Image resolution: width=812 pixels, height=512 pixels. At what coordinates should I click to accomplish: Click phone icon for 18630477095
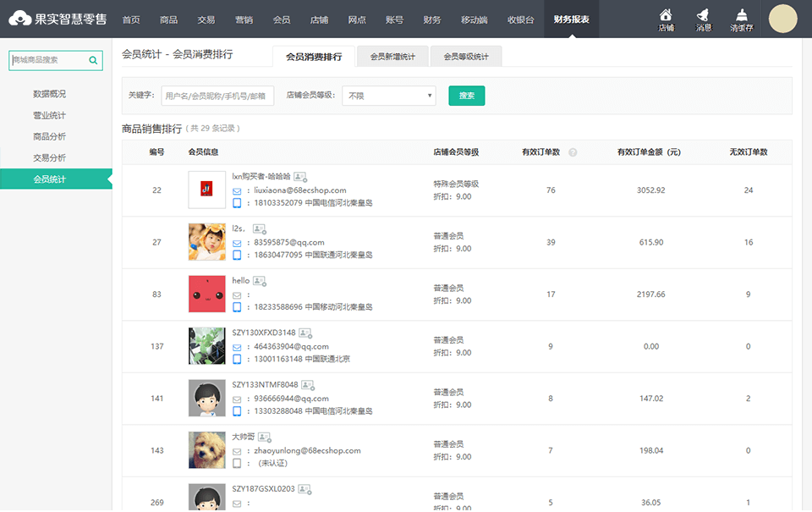click(237, 255)
